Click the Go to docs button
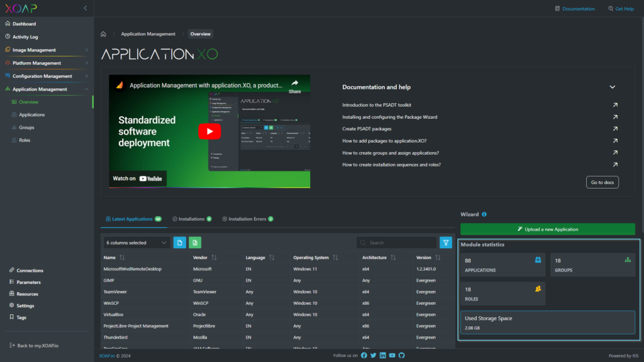The height and width of the screenshot is (362, 644). 602,182
